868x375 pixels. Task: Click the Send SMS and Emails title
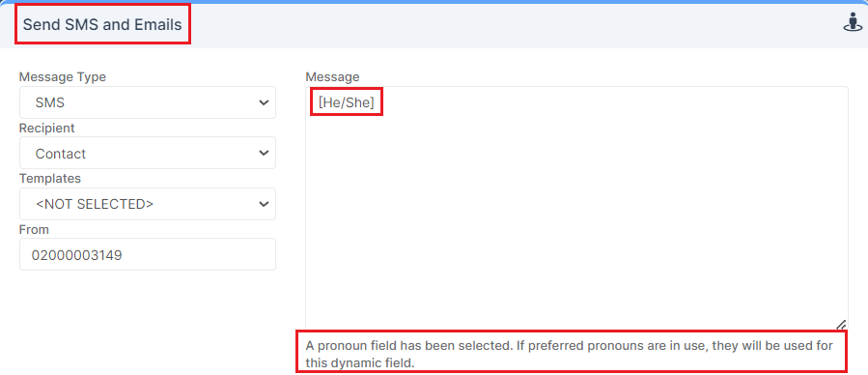pos(102,24)
